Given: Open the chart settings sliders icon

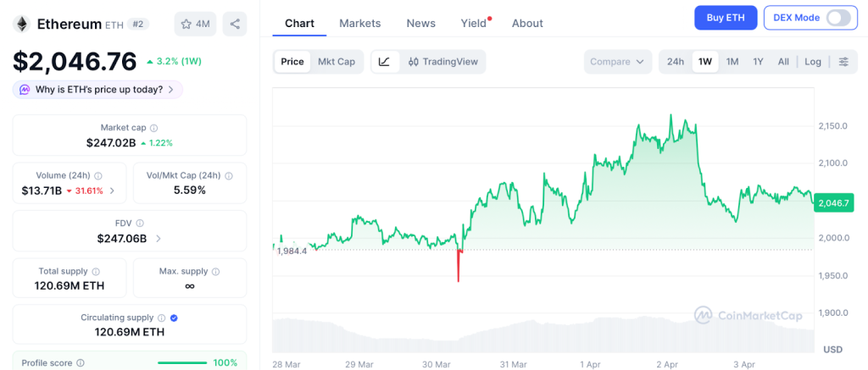Looking at the screenshot, I should (843, 62).
